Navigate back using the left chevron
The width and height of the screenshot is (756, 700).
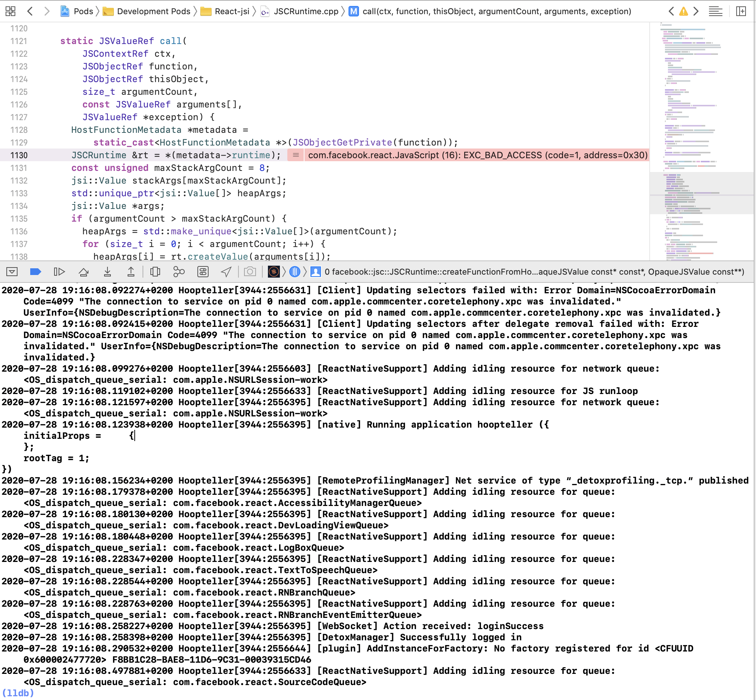[30, 11]
